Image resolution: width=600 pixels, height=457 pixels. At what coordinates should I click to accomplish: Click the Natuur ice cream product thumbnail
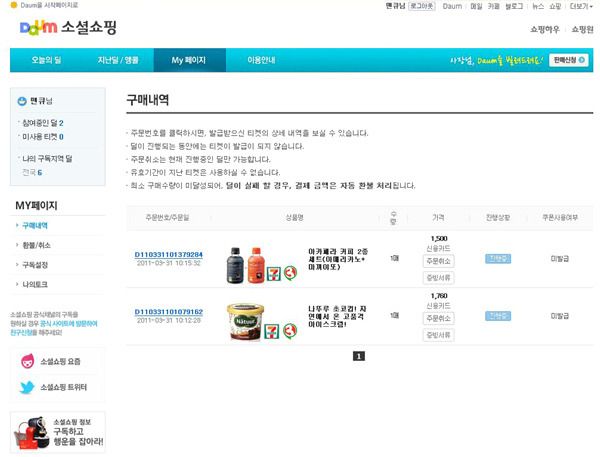pyautogui.click(x=245, y=322)
